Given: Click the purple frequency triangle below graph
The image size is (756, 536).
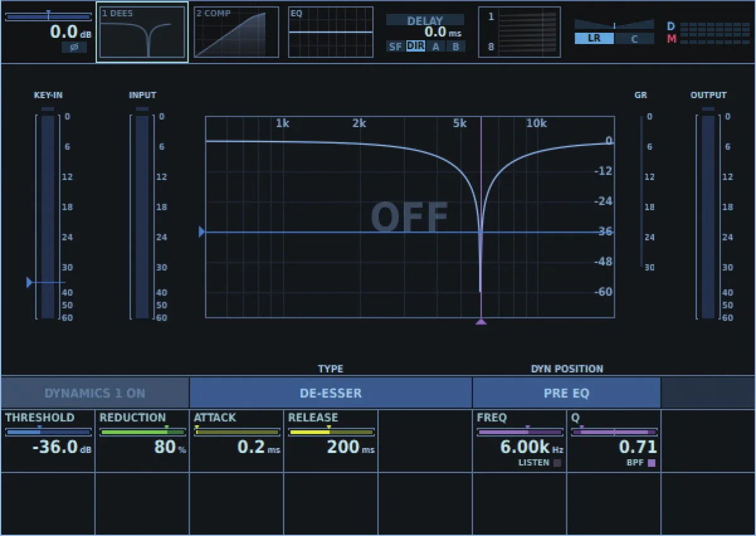Looking at the screenshot, I should 481,322.
